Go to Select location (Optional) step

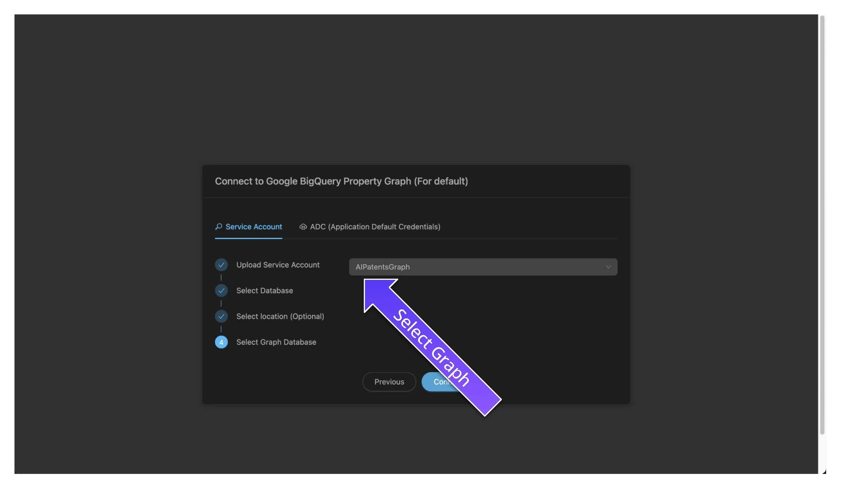(x=280, y=316)
